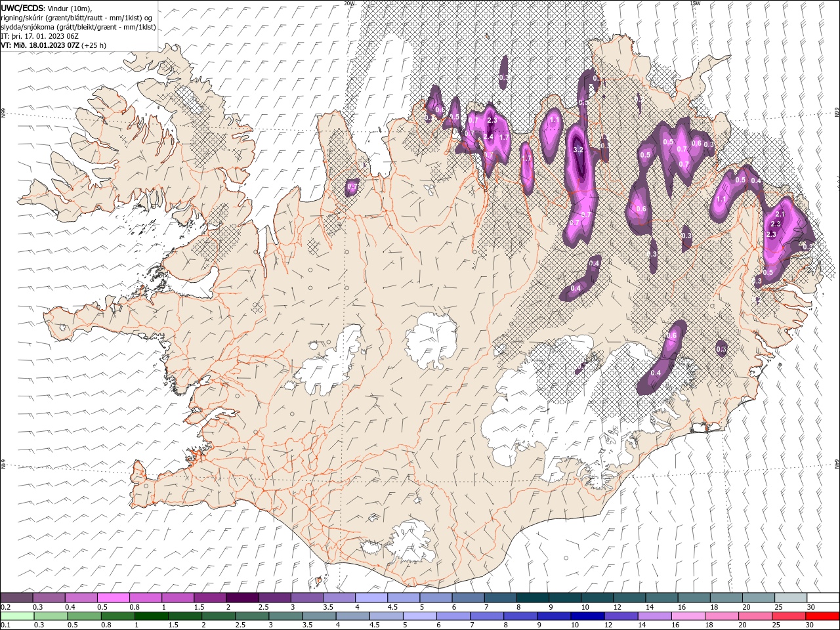This screenshot has width=840, height=630.
Task: Click the 'slydda/snjókoma' legend description line
Action: click(78, 27)
